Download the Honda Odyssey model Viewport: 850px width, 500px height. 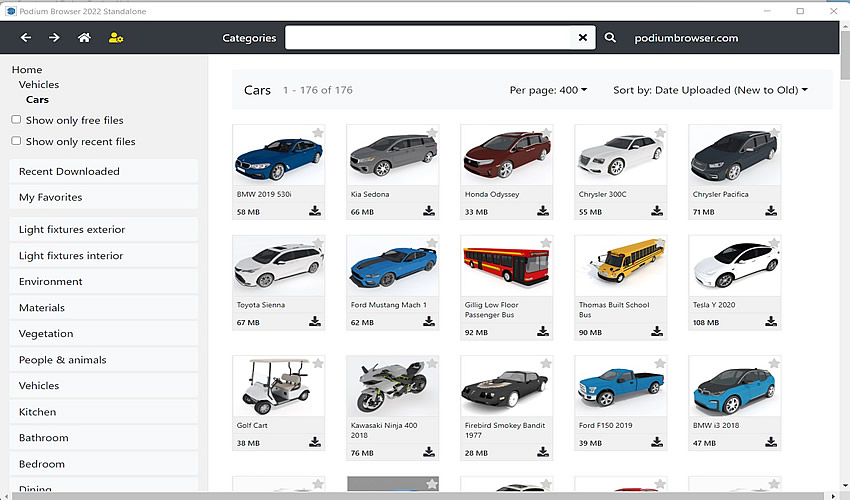[543, 210]
